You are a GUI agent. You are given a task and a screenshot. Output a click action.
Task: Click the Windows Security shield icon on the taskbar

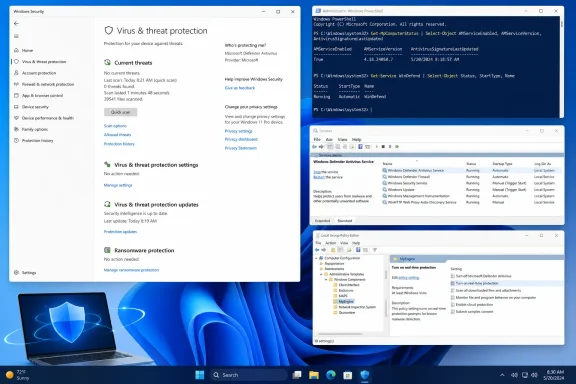[364, 375]
